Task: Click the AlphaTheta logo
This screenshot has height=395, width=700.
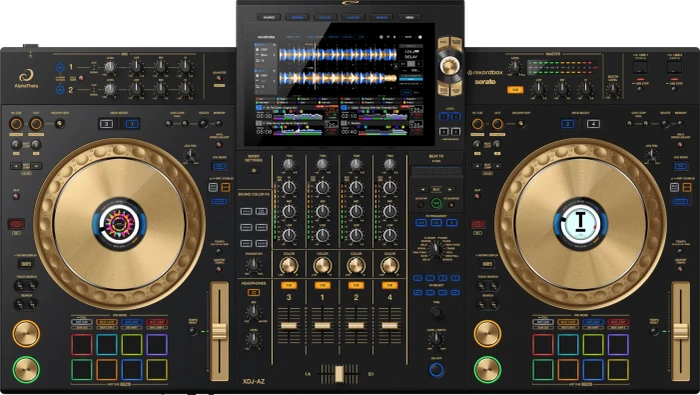Action: point(27,79)
